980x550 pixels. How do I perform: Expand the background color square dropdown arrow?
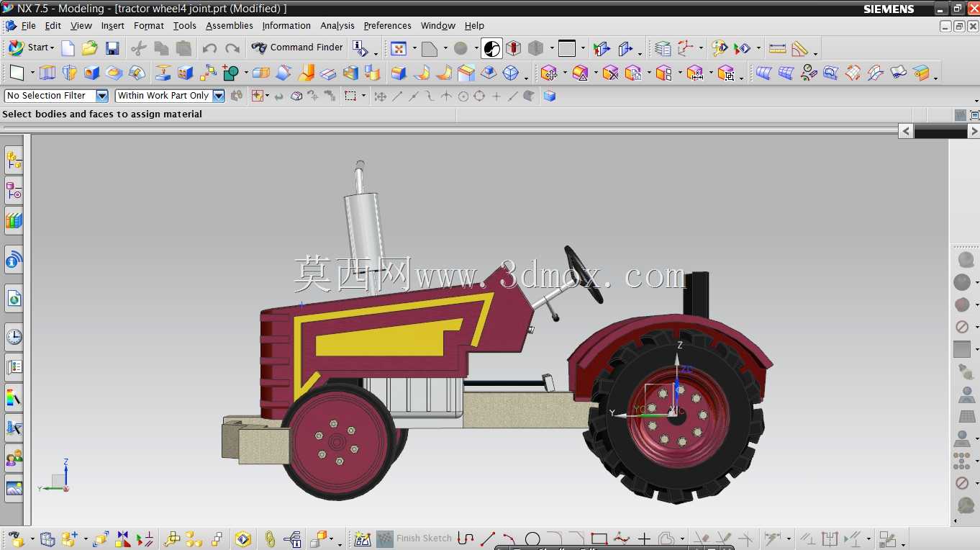coord(583,48)
